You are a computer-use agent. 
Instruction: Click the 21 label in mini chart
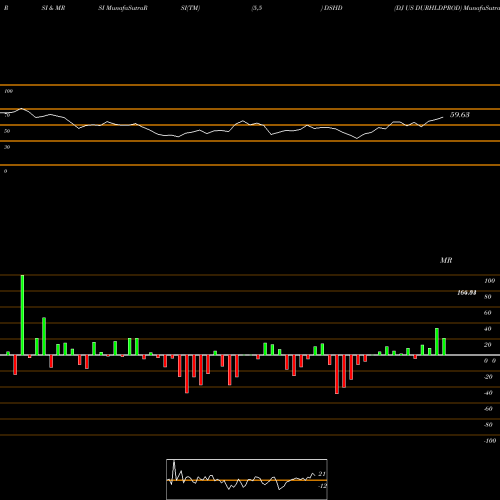click(x=322, y=474)
